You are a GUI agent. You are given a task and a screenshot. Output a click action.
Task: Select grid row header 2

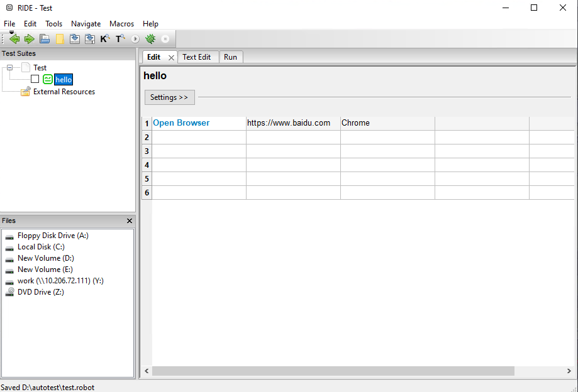147,138
